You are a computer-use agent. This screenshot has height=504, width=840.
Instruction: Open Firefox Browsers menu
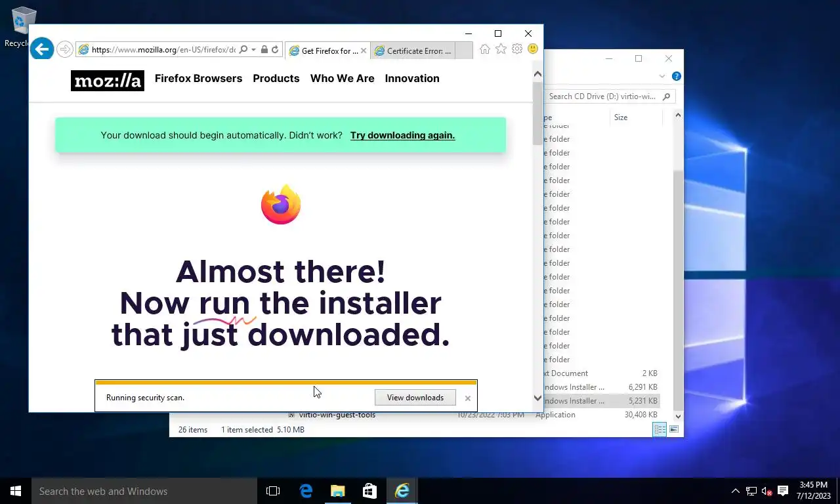198,78
